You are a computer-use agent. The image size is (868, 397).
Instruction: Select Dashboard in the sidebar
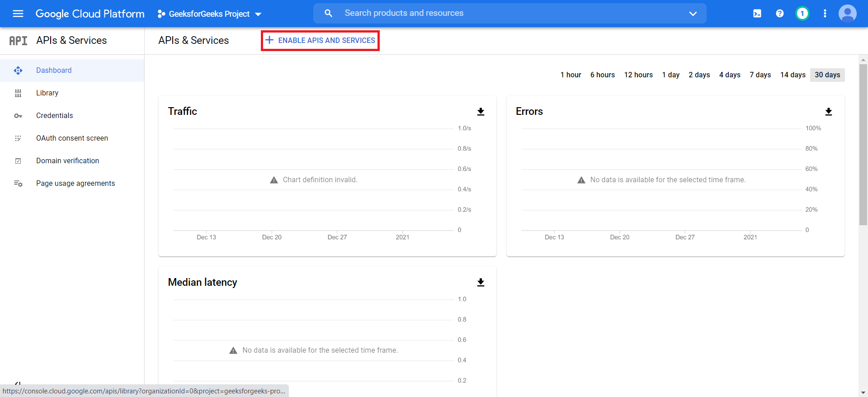72,71
